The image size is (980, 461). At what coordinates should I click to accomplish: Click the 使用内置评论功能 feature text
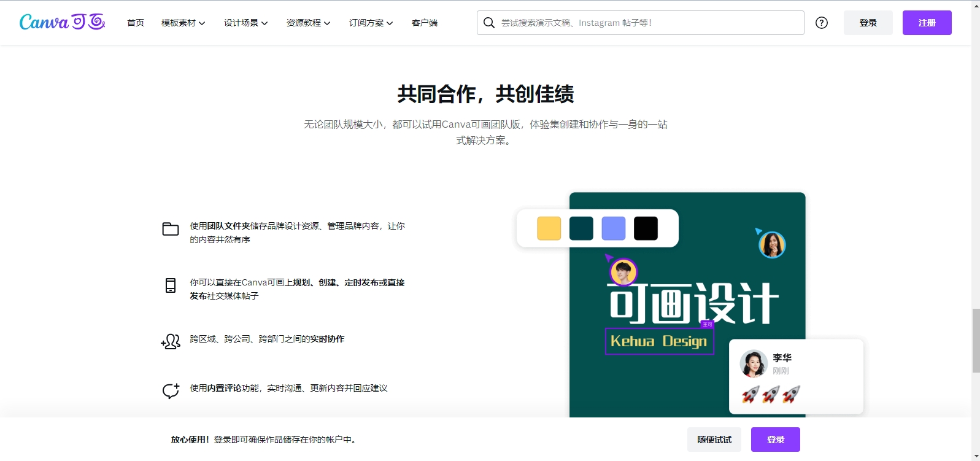tap(288, 388)
